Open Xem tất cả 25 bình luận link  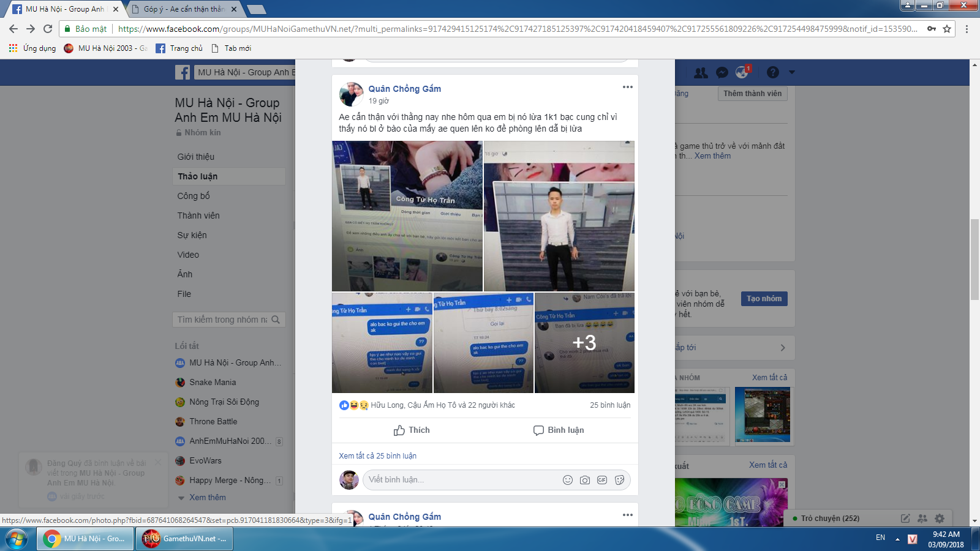pos(377,455)
